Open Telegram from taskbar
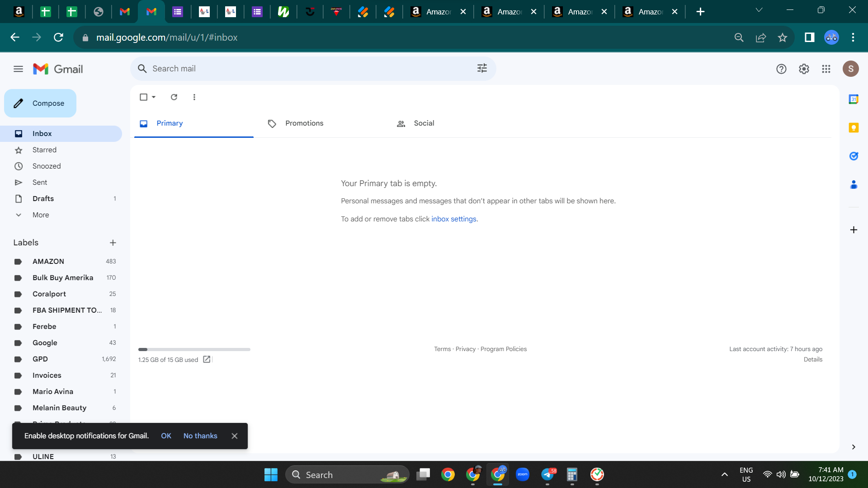Image resolution: width=868 pixels, height=488 pixels. (547, 474)
